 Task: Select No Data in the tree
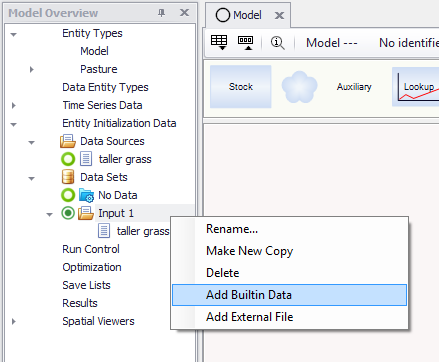coord(118,195)
